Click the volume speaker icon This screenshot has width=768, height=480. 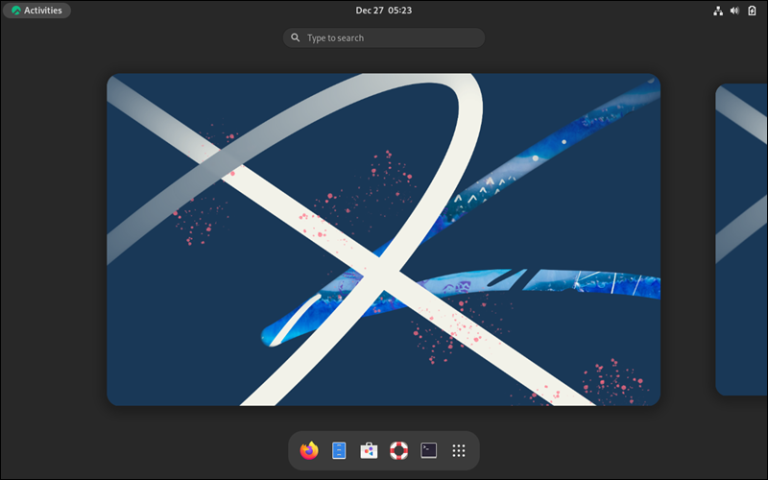point(735,11)
